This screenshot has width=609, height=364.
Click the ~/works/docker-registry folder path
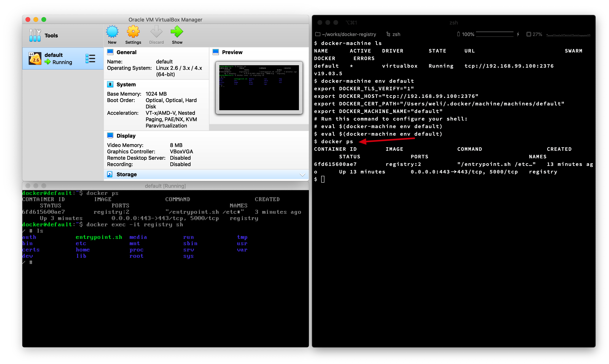point(349,34)
